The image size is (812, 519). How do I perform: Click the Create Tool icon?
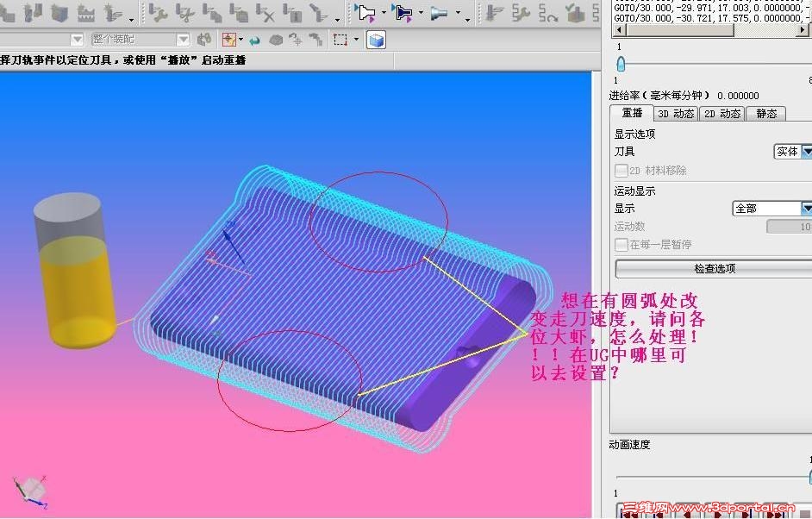[32, 11]
